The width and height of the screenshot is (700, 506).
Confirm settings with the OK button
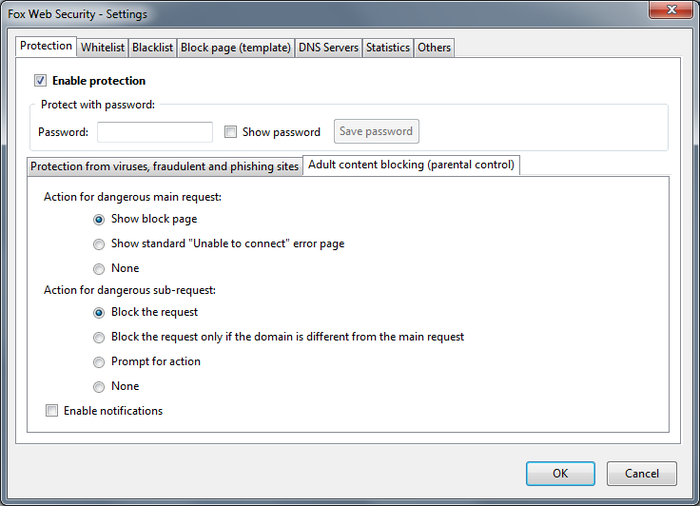(x=560, y=473)
